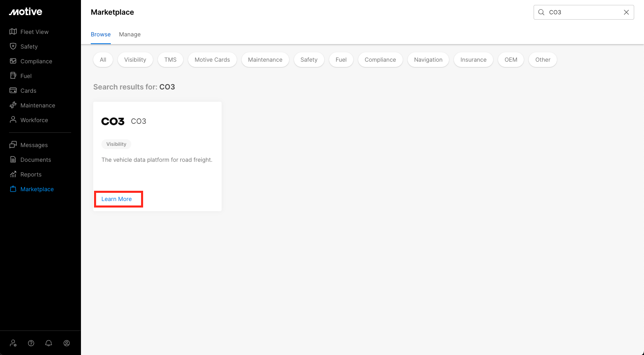644x355 pixels.
Task: Select the All category filter chip
Action: [x=103, y=60]
